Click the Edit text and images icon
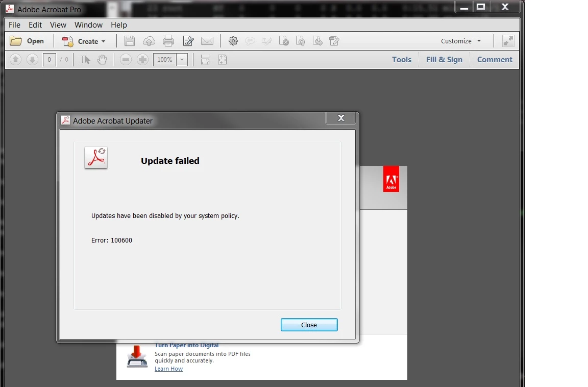 pos(188,41)
